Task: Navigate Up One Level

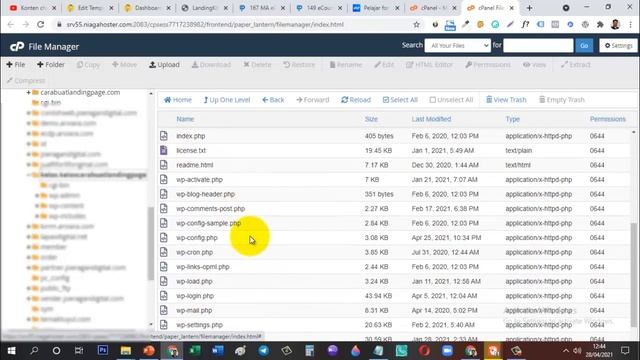Action: pyautogui.click(x=227, y=100)
